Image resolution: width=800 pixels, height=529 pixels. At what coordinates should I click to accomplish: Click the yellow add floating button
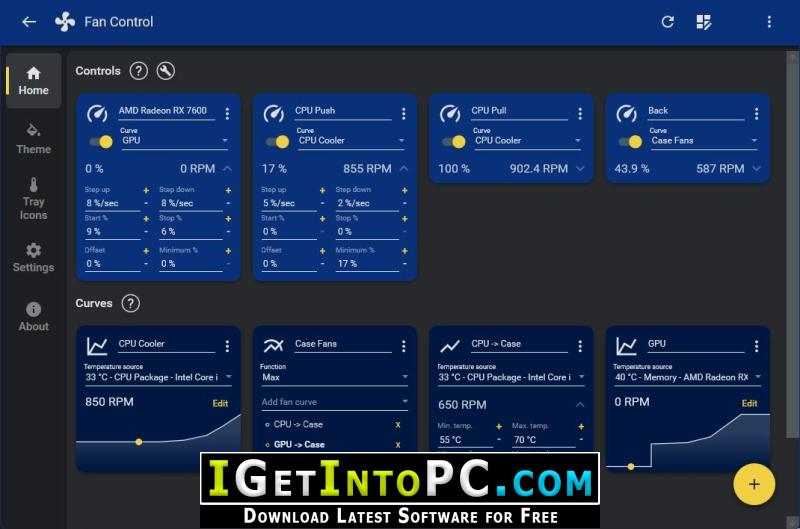(x=754, y=484)
